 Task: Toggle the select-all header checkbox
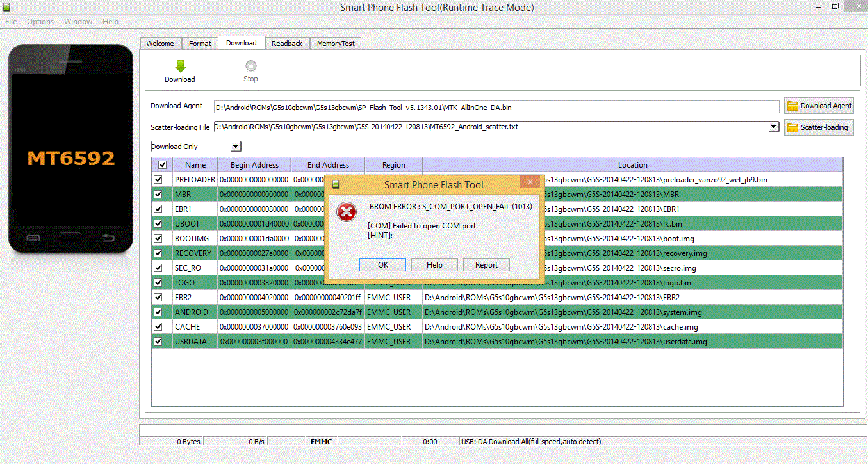click(162, 165)
